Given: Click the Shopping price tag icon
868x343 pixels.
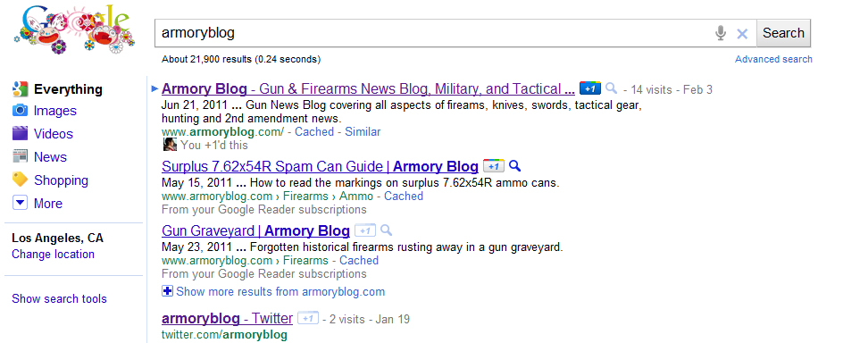Looking at the screenshot, I should (x=20, y=180).
